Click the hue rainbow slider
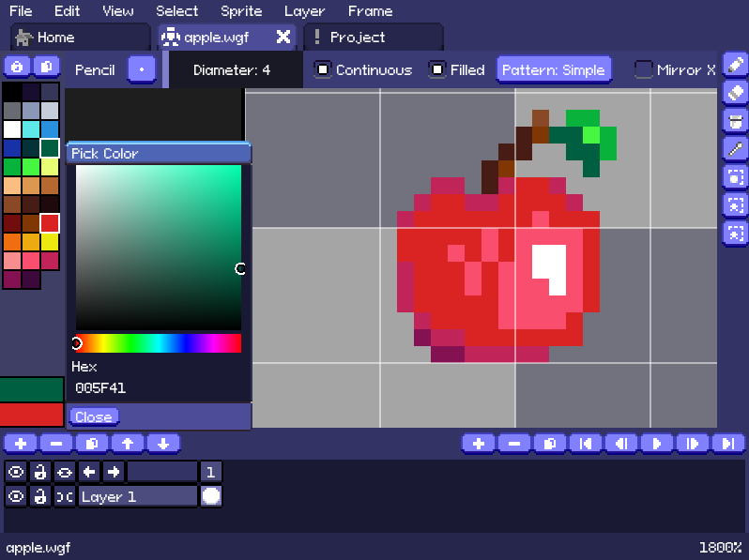Image resolution: width=749 pixels, height=560 pixels. point(158,343)
